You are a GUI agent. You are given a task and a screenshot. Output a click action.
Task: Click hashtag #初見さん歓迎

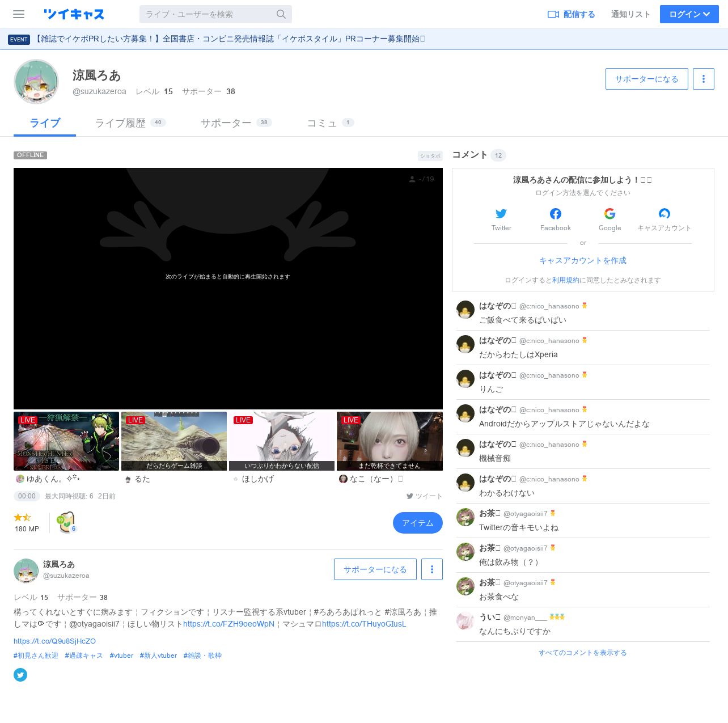click(36, 656)
